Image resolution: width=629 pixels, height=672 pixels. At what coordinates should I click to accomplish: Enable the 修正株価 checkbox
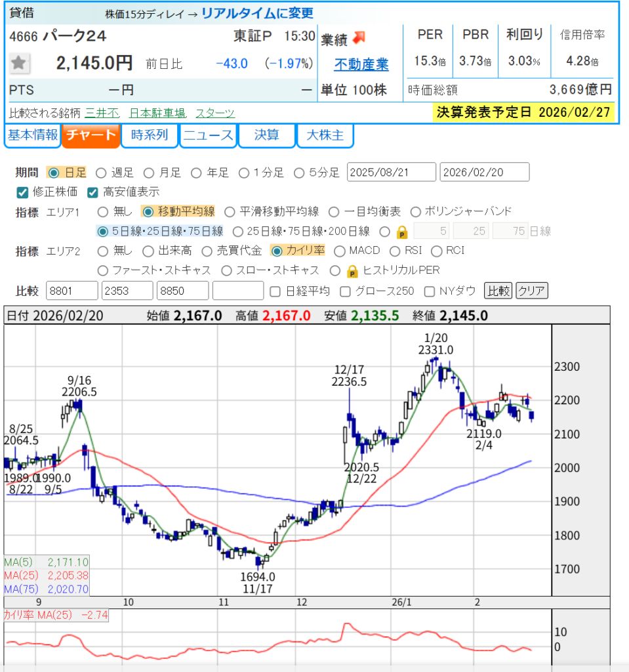(x=22, y=192)
